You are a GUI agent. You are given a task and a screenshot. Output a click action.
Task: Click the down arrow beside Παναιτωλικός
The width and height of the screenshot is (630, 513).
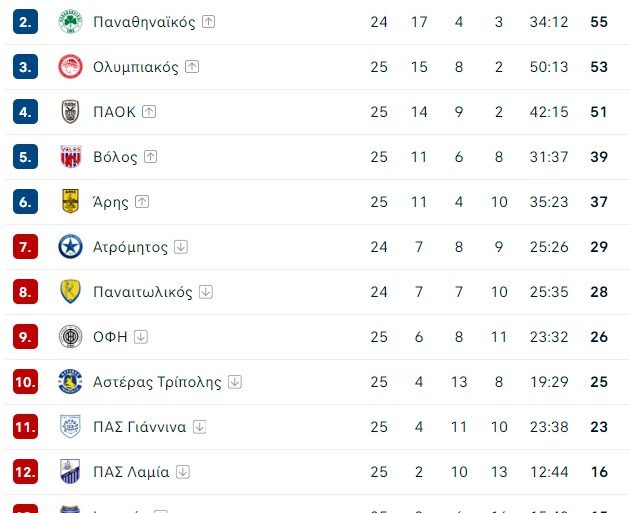coord(206,292)
